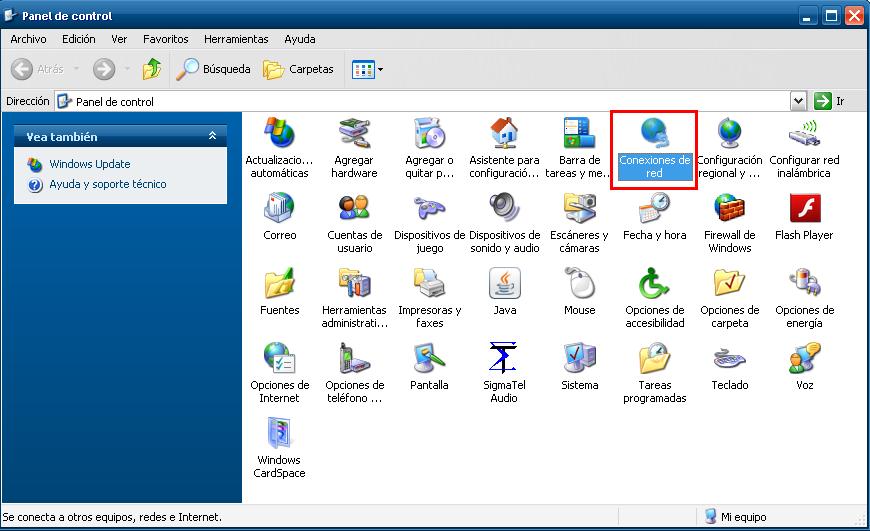870x531 pixels.
Task: Click the Atrás back button
Action: click(37, 69)
